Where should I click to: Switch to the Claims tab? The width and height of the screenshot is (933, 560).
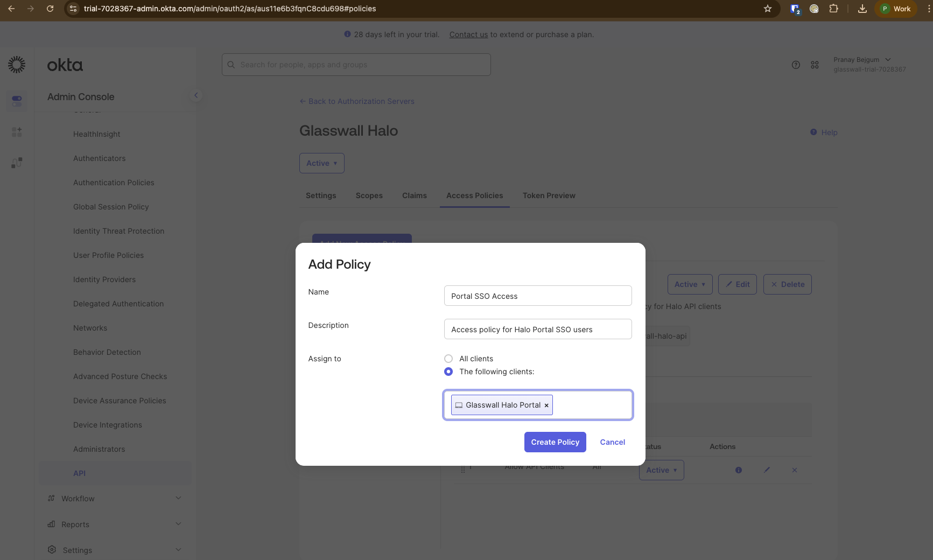coord(415,195)
